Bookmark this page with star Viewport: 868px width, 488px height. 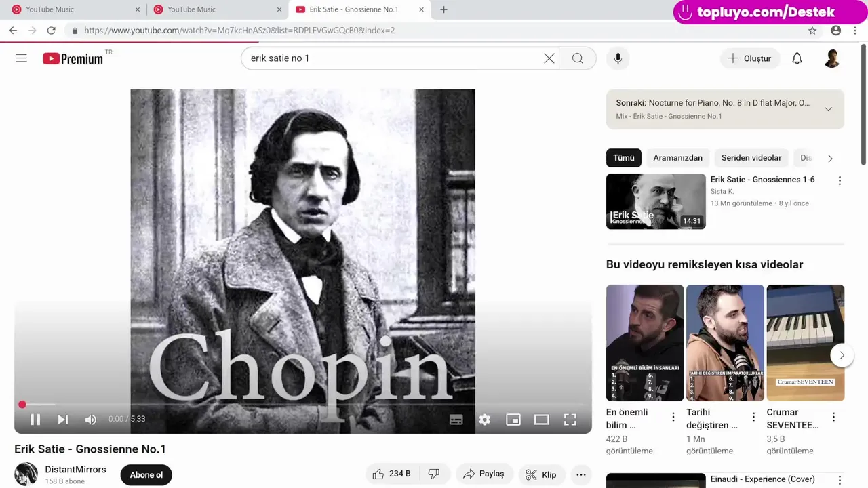(x=812, y=30)
